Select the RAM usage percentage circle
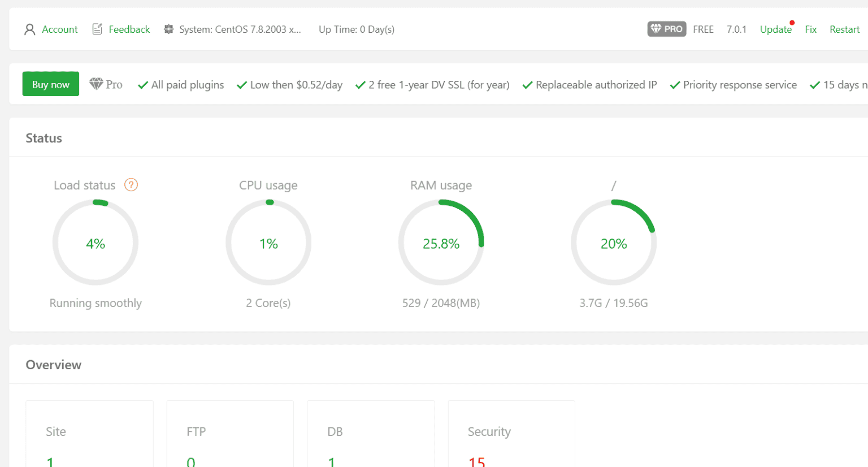Screen dimensions: 868x467 [x=441, y=243]
